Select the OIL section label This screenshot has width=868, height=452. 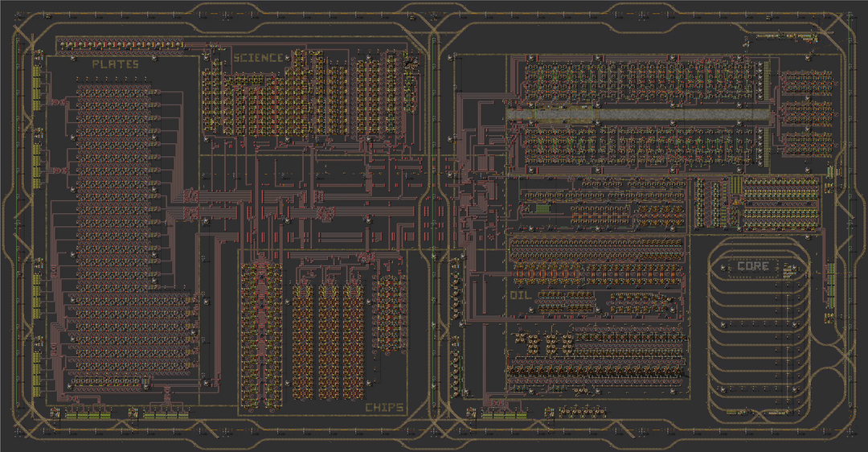tap(521, 295)
